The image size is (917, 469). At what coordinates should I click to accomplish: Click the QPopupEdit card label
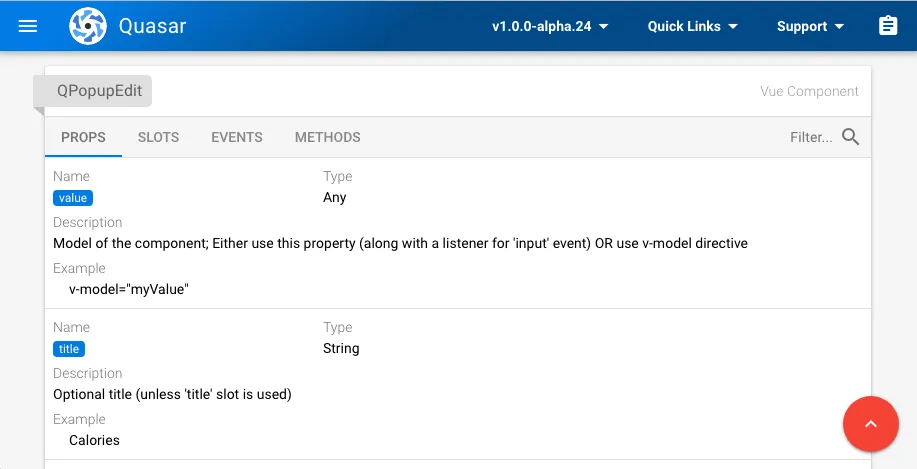coord(99,91)
